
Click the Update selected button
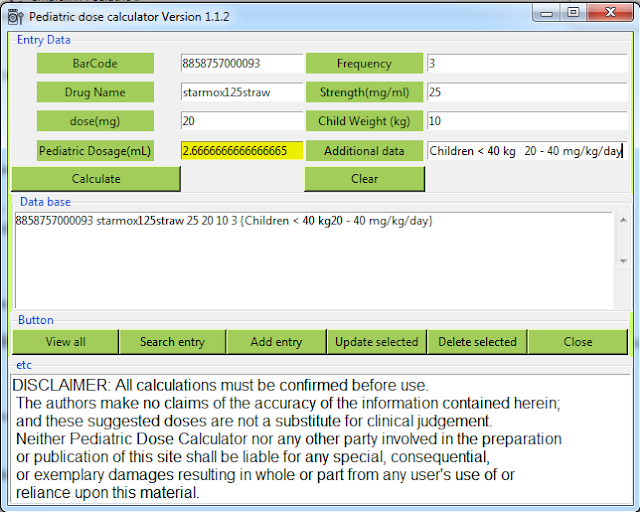[x=376, y=342]
